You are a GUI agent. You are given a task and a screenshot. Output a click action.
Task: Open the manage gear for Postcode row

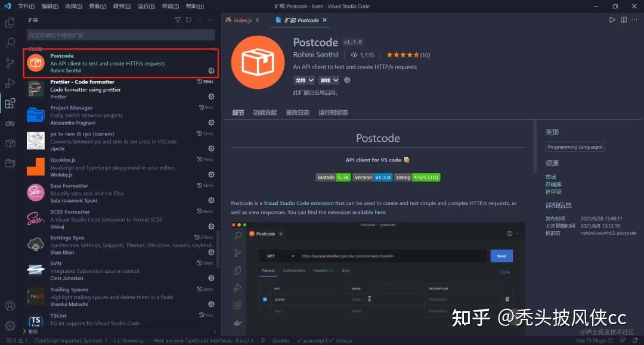point(211,70)
